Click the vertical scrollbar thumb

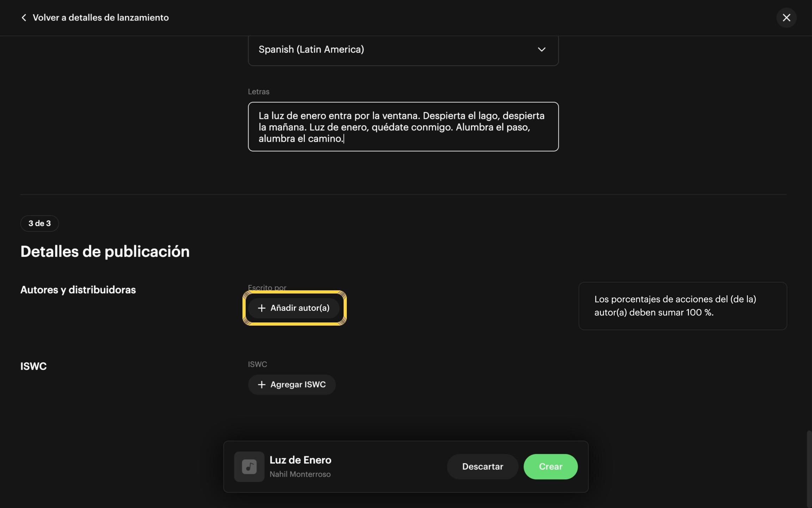tap(809, 468)
